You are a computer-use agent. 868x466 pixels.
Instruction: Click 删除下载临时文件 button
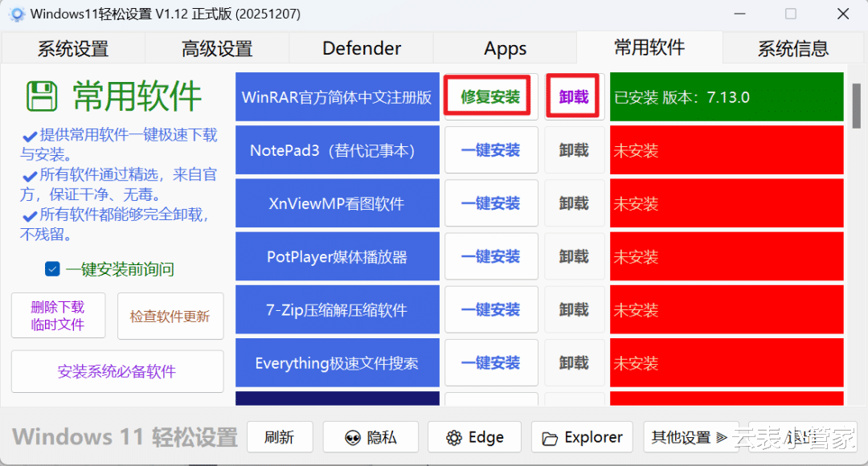click(x=58, y=316)
